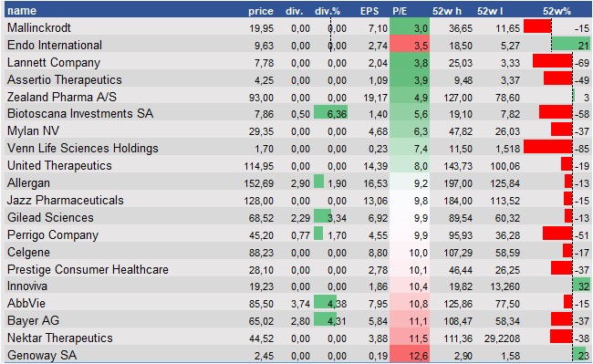Screen dimensions: 593x364
Task: Click Innoviva's green 32 percent bar
Action: pos(581,285)
